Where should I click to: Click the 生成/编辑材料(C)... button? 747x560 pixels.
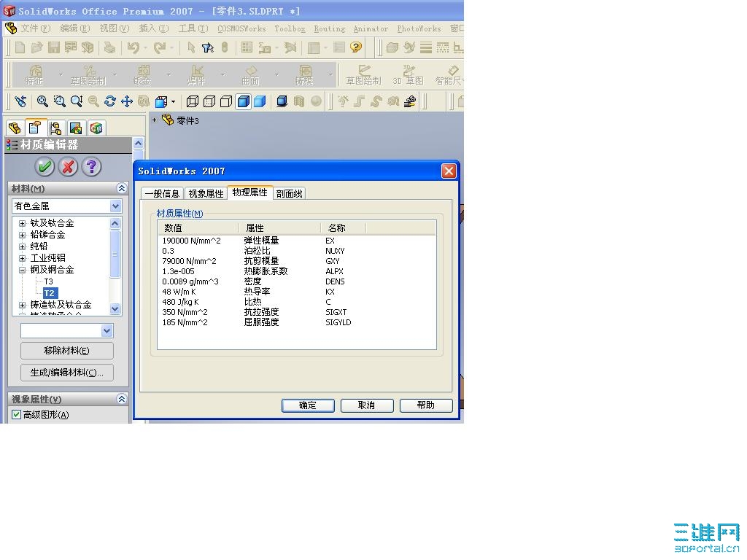coord(66,373)
